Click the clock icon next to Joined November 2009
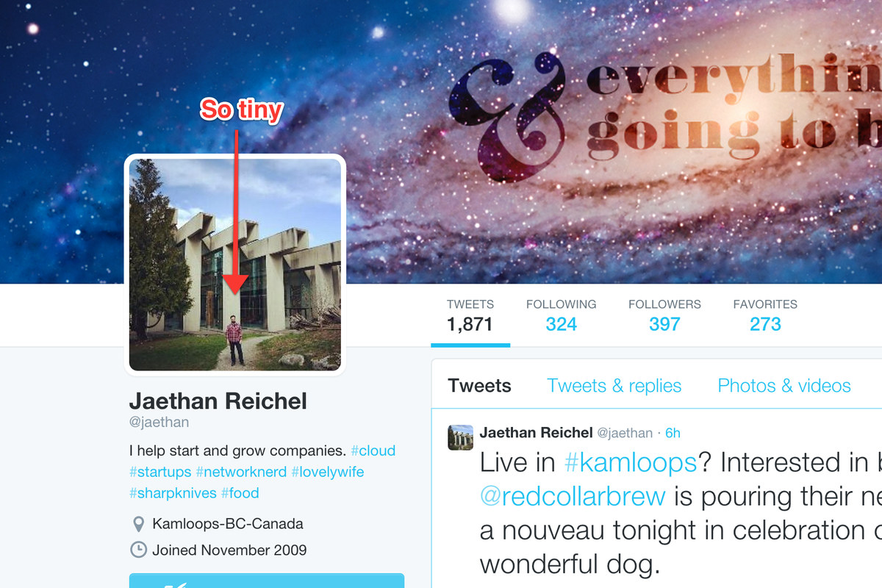 (x=137, y=550)
